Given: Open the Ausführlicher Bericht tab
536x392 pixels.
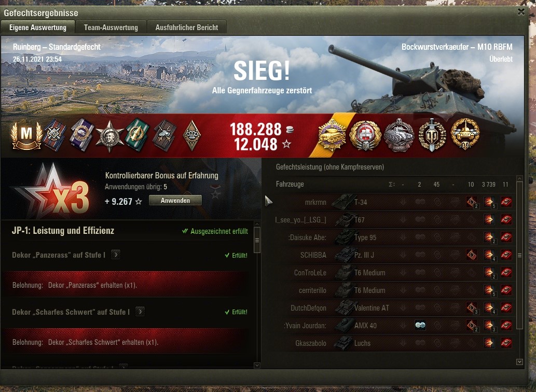Looking at the screenshot, I should (187, 27).
